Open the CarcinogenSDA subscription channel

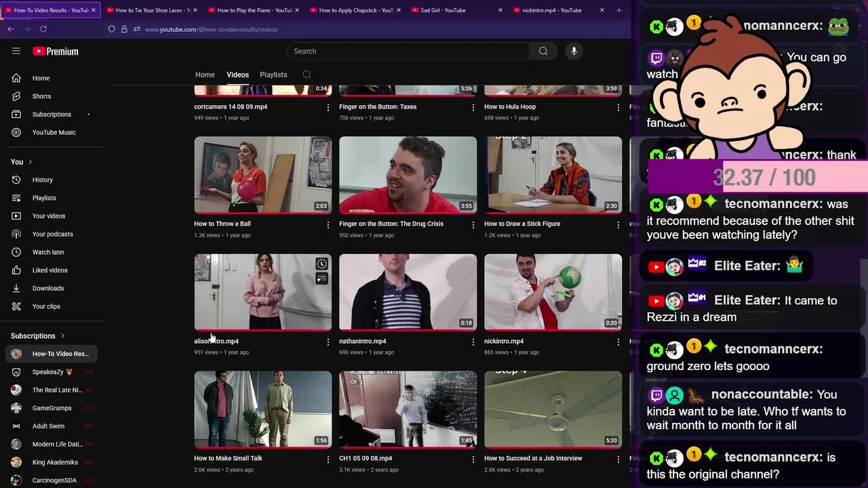pos(52,481)
